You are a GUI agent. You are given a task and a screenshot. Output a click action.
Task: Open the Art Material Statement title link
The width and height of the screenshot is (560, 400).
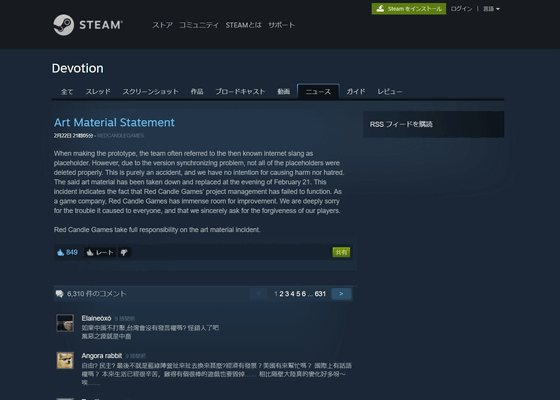[114, 122]
